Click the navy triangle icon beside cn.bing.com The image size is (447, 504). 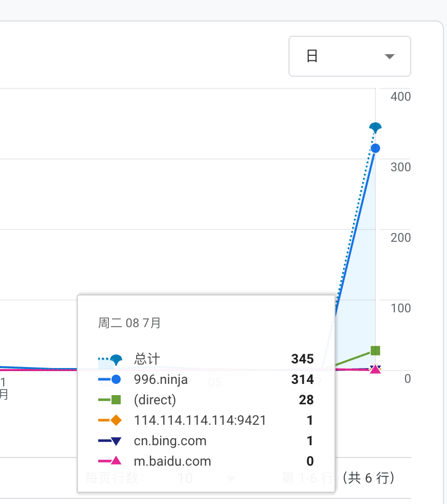pos(116,441)
